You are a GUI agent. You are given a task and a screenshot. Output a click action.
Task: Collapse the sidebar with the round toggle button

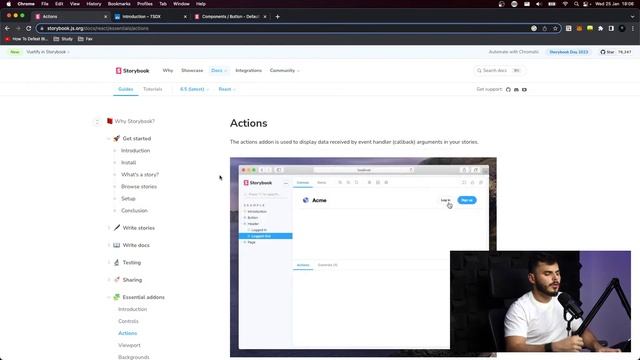[x=97, y=121]
